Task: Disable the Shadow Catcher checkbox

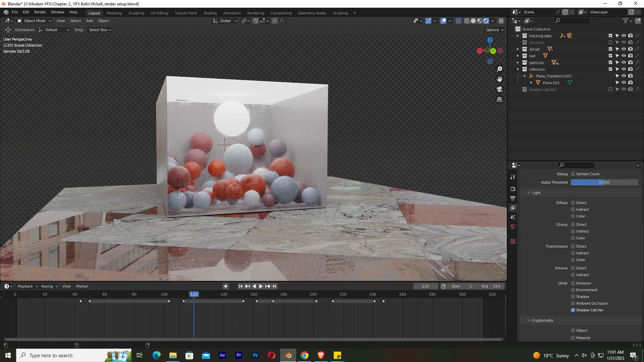Action: (x=573, y=310)
